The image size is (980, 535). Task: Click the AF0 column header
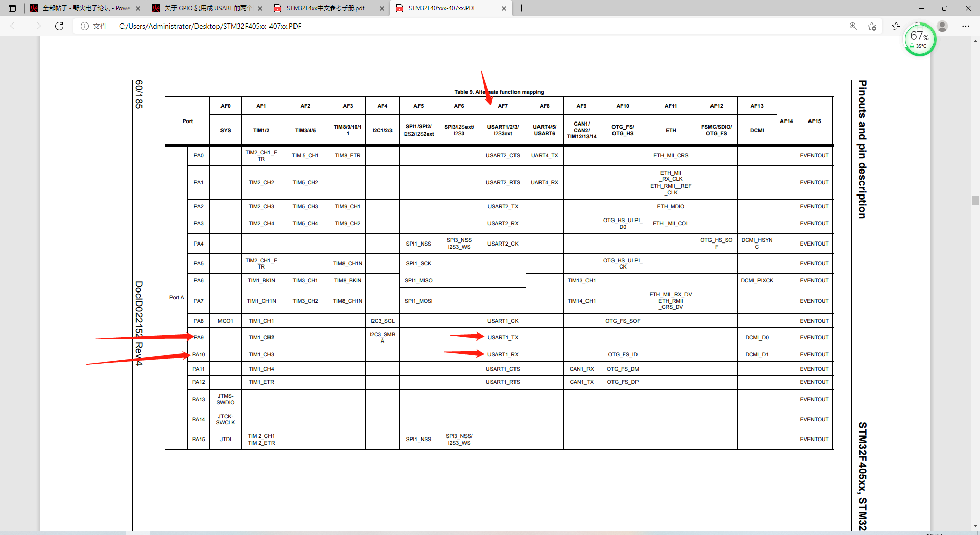225,106
